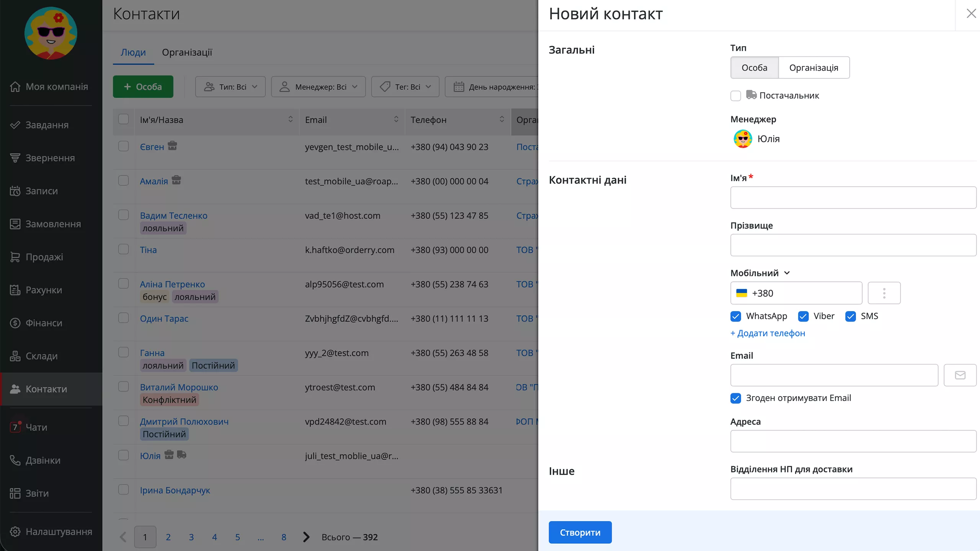Image resolution: width=980 pixels, height=551 pixels.
Task: Uncheck the WhatsApp checkbox
Action: [x=735, y=316]
